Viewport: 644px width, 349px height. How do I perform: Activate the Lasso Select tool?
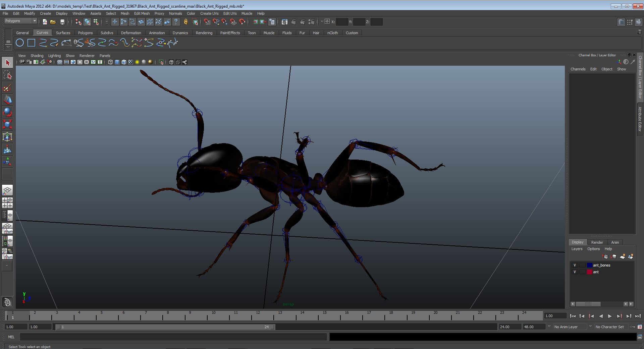click(x=7, y=75)
